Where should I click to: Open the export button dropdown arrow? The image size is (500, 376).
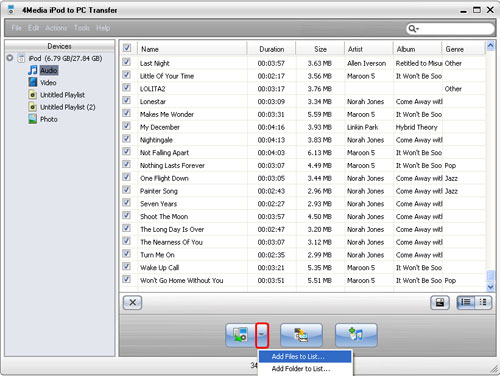point(262,335)
